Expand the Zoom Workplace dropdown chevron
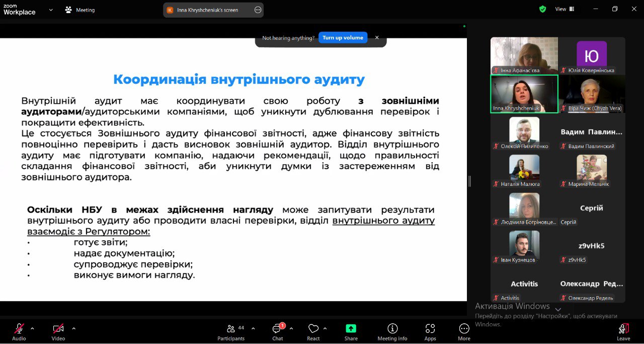644x344 pixels. point(51,10)
